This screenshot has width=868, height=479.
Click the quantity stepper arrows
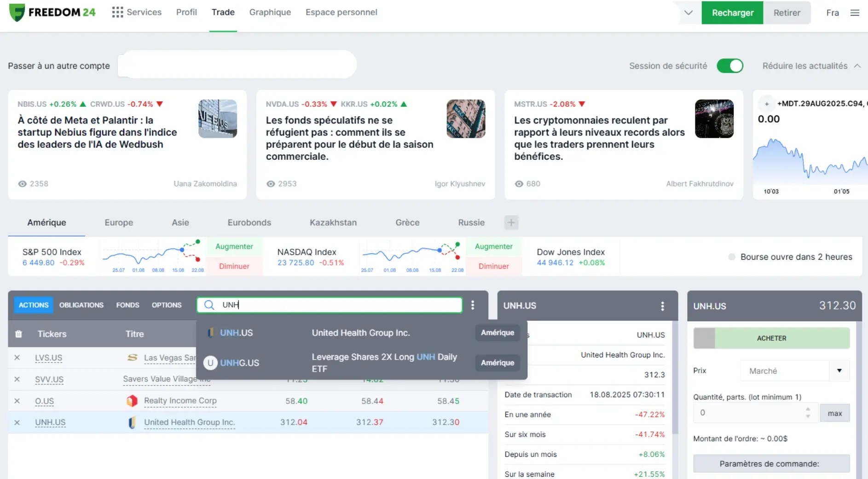point(808,413)
